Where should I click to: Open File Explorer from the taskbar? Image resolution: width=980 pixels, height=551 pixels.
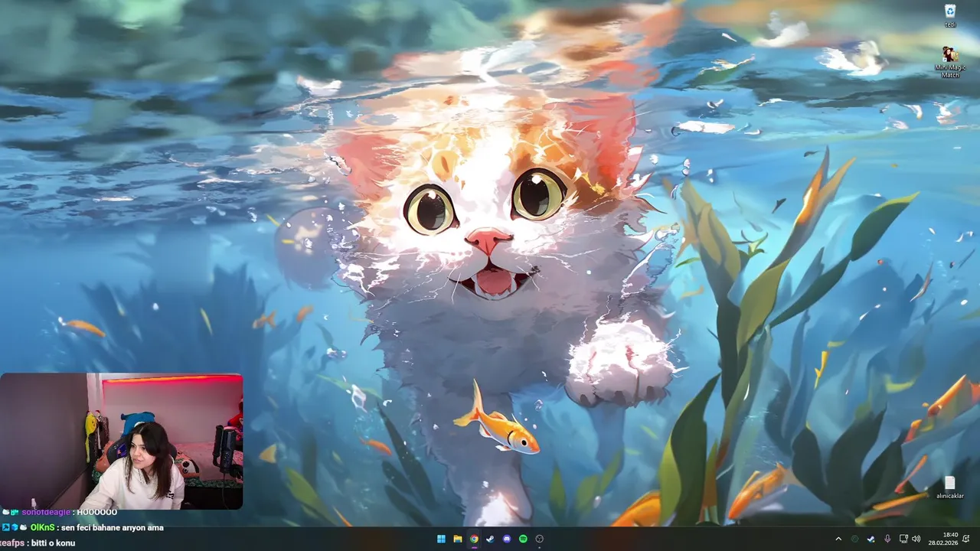457,539
